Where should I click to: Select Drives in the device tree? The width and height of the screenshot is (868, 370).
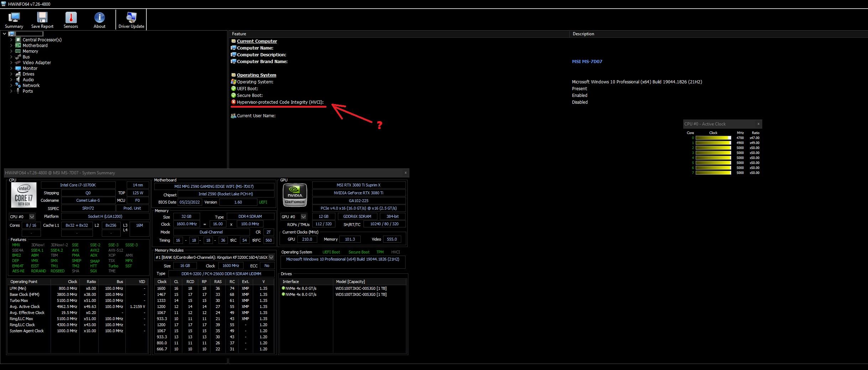pos(28,74)
